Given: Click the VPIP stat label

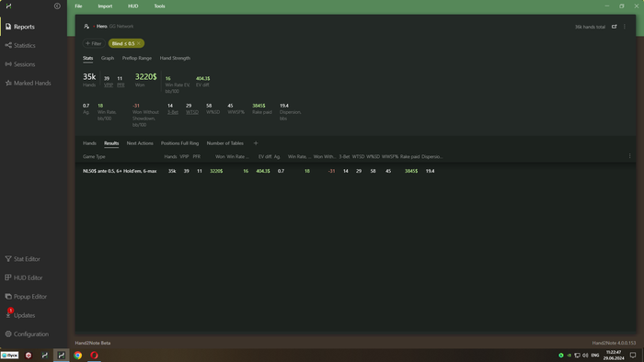Looking at the screenshot, I should pos(108,85).
